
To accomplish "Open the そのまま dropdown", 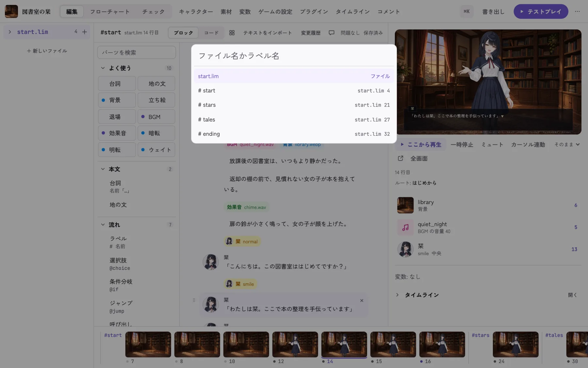I will [567, 145].
